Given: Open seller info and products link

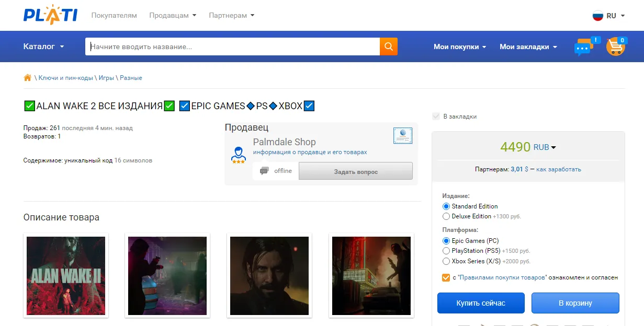Looking at the screenshot, I should (x=310, y=152).
